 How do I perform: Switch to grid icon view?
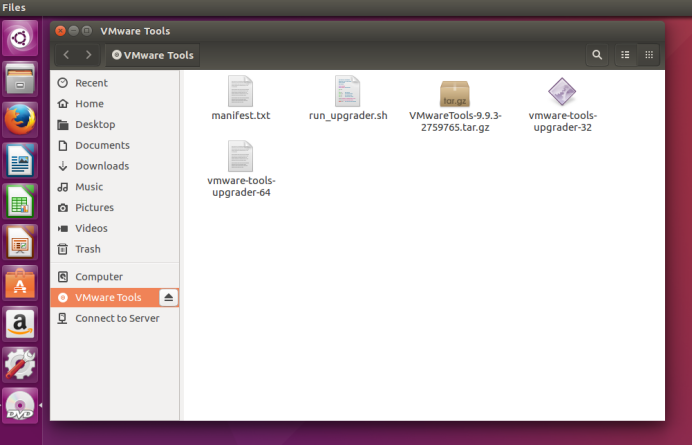tap(649, 55)
